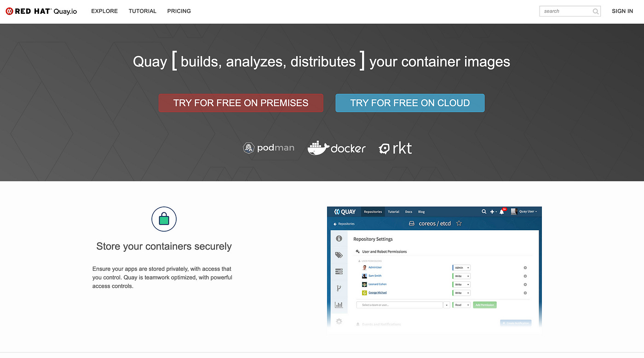Click the green Add Permission button
Viewport: 644px width, 358px height.
[485, 305]
